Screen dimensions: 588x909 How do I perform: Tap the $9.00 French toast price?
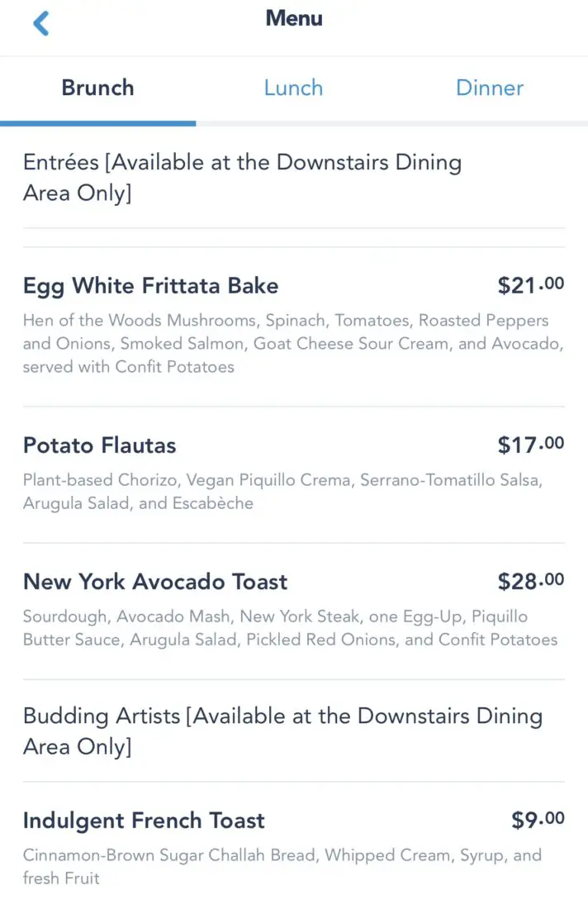click(538, 821)
